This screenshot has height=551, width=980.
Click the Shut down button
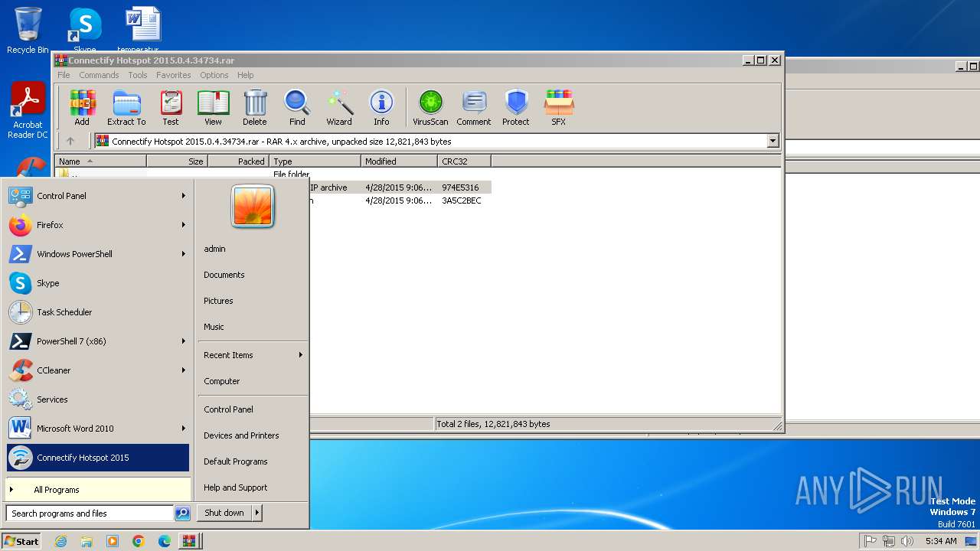224,513
